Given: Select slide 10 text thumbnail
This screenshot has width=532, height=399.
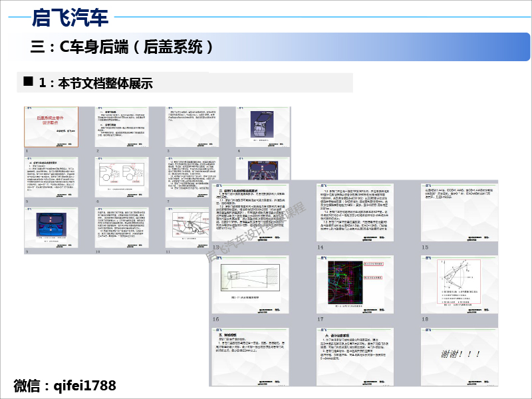Looking at the screenshot, I should tap(122, 227).
